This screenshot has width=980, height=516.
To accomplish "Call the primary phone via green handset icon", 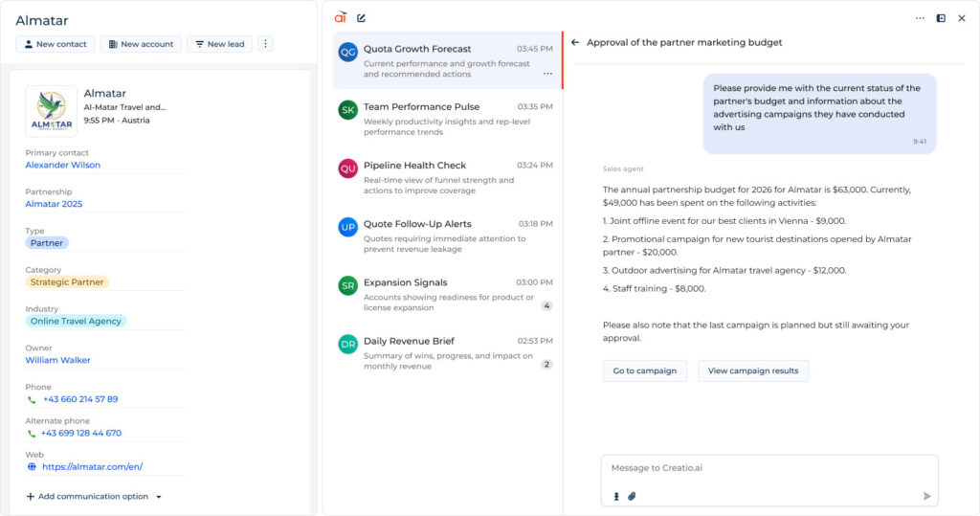I will 32,399.
